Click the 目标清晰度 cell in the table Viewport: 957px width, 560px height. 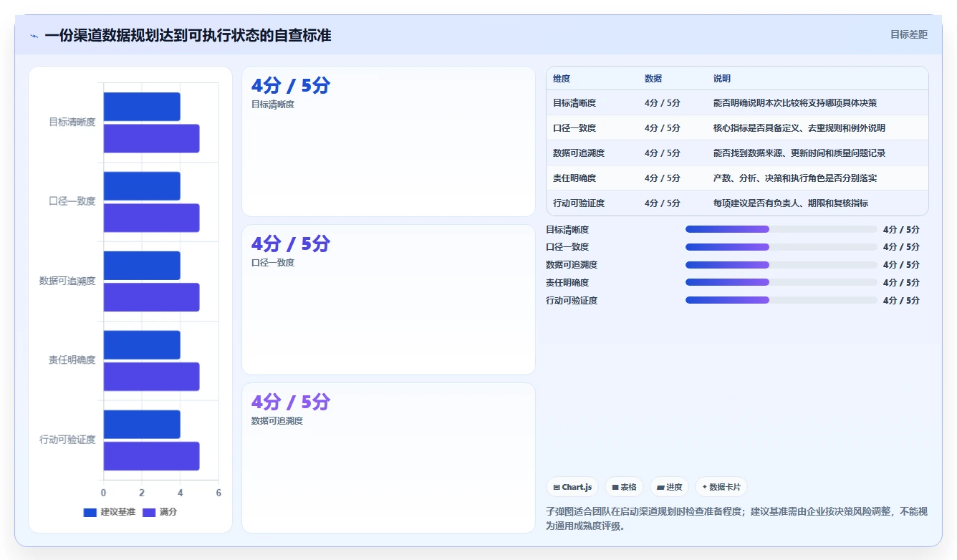pos(574,103)
